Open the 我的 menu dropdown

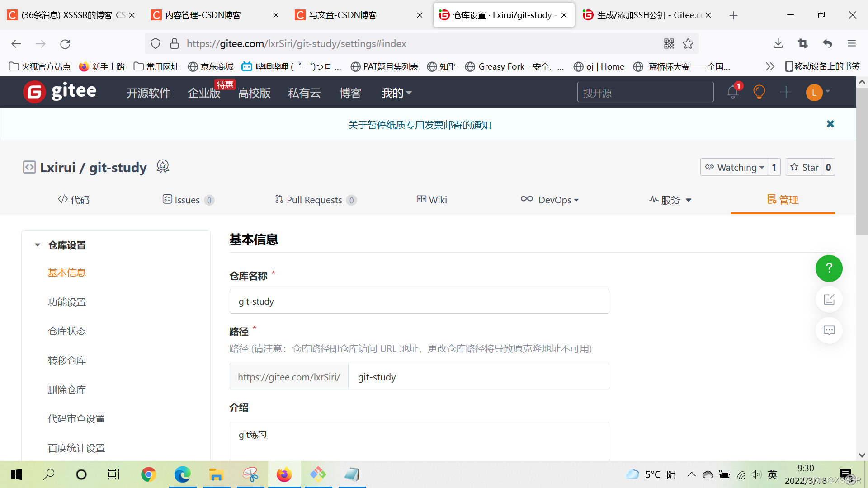point(396,93)
